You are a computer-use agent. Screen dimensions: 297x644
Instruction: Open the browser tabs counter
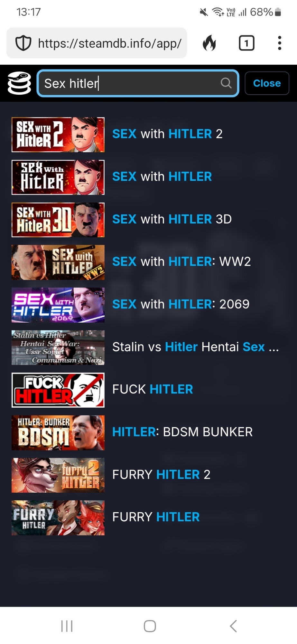tap(246, 43)
